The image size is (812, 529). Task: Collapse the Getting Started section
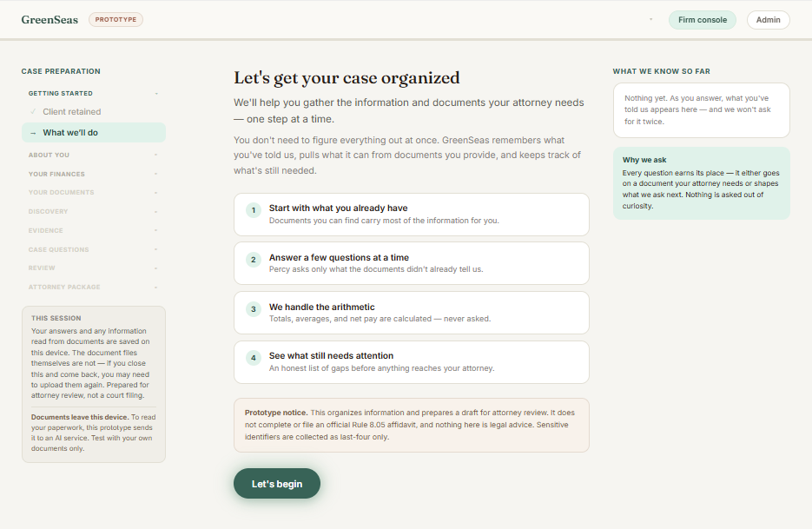coord(156,94)
